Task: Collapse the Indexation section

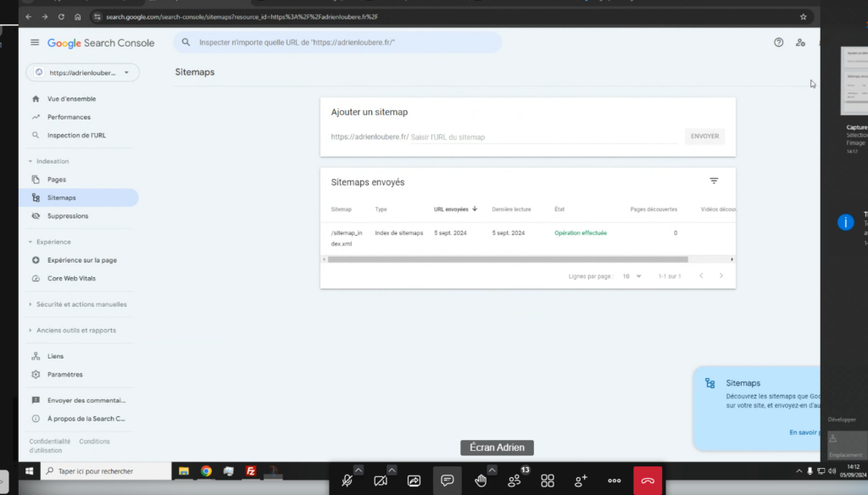Action: tap(31, 161)
